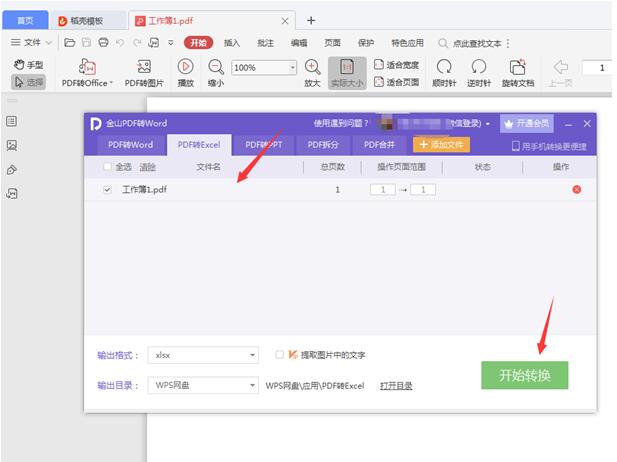The image size is (617, 462).
Task: Remove 工作簿1.pdf with the red delete icon
Action: point(576,190)
